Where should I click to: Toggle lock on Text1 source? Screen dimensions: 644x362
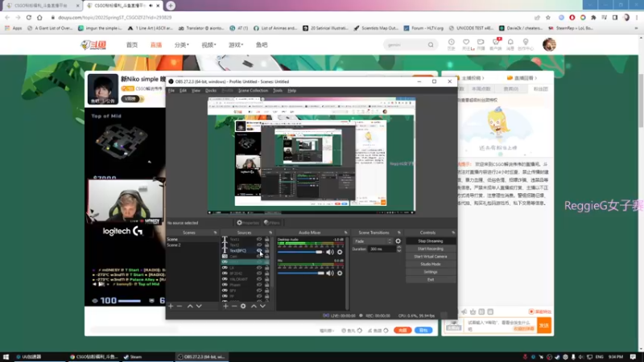point(267,239)
